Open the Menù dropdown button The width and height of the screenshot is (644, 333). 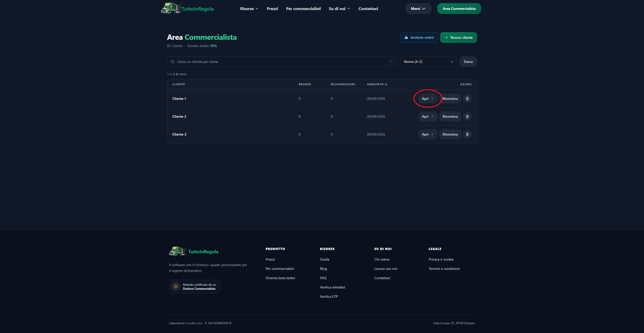(x=418, y=9)
